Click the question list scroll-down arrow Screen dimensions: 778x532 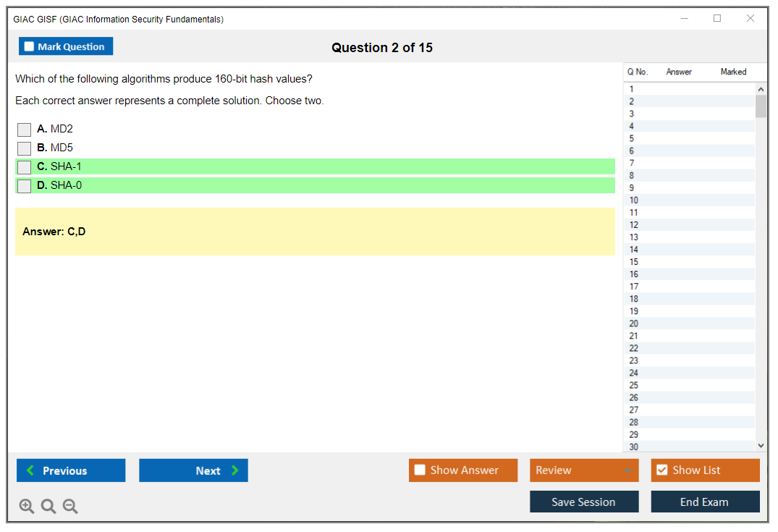(x=761, y=445)
